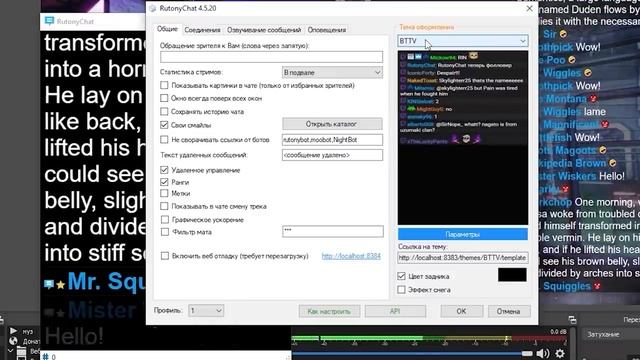Enable the 'Метки' checkbox
The image size is (640, 360).
click(x=164, y=193)
